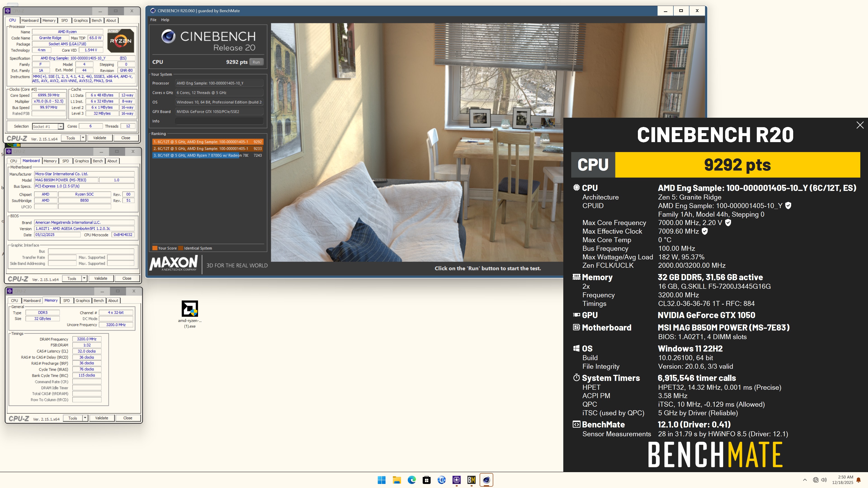Click shield next to Max Effective Clock
Image resolution: width=868 pixels, height=488 pixels.
(x=705, y=231)
